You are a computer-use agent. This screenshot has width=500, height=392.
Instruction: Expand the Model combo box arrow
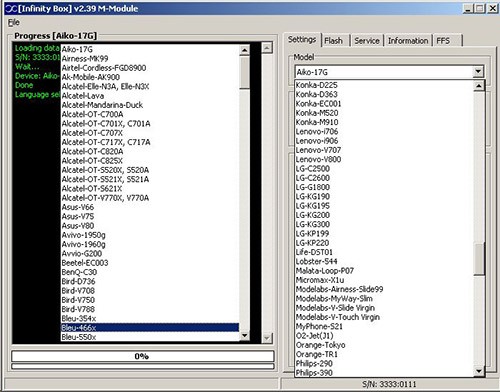pyautogui.click(x=478, y=71)
